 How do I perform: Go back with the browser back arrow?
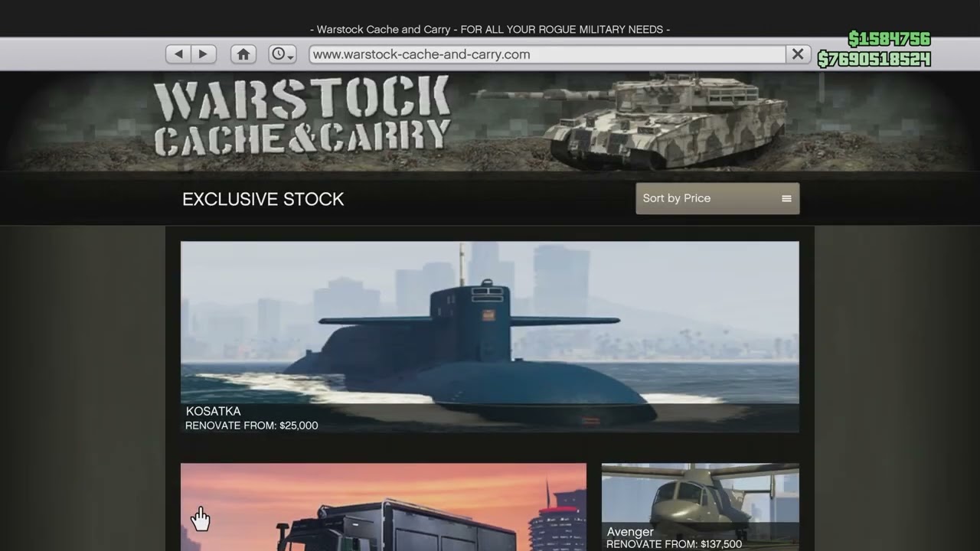coord(178,54)
